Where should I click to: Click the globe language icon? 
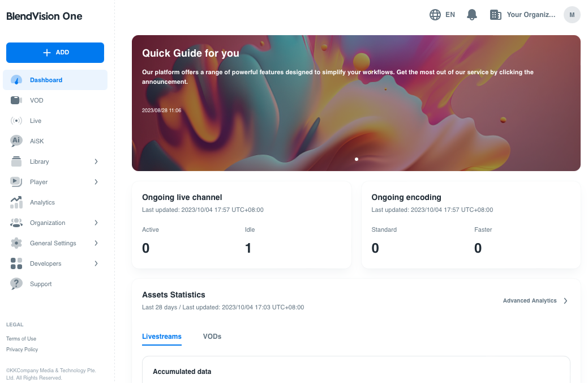(435, 15)
